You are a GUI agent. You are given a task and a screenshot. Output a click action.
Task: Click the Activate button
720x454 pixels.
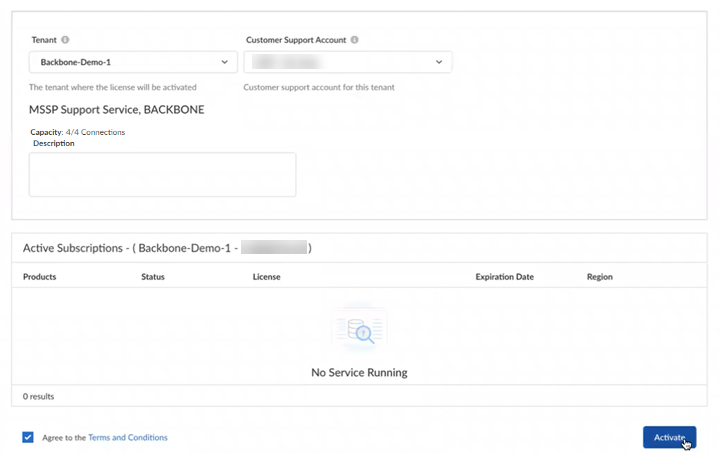tap(669, 437)
